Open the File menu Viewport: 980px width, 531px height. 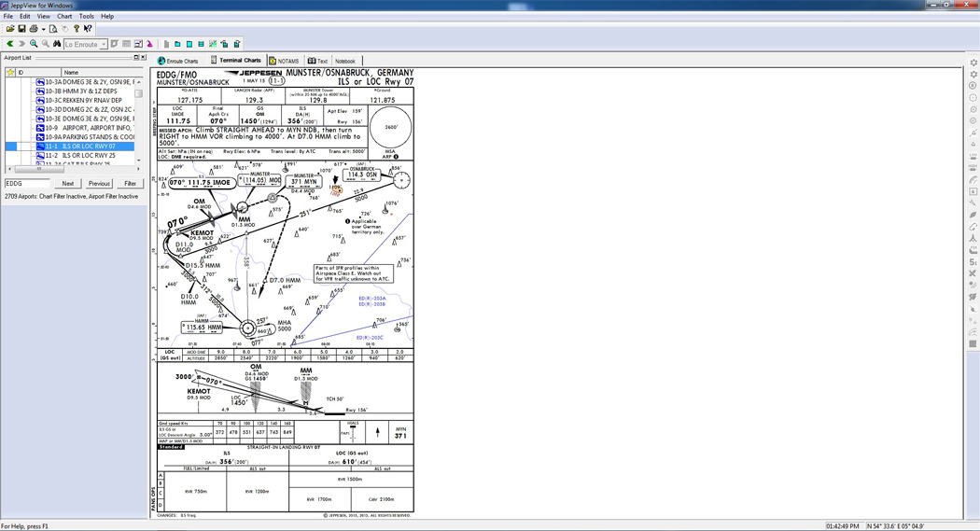8,16
